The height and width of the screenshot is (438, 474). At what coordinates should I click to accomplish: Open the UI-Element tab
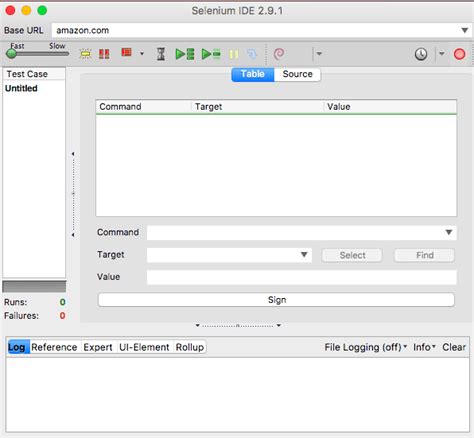(x=144, y=347)
